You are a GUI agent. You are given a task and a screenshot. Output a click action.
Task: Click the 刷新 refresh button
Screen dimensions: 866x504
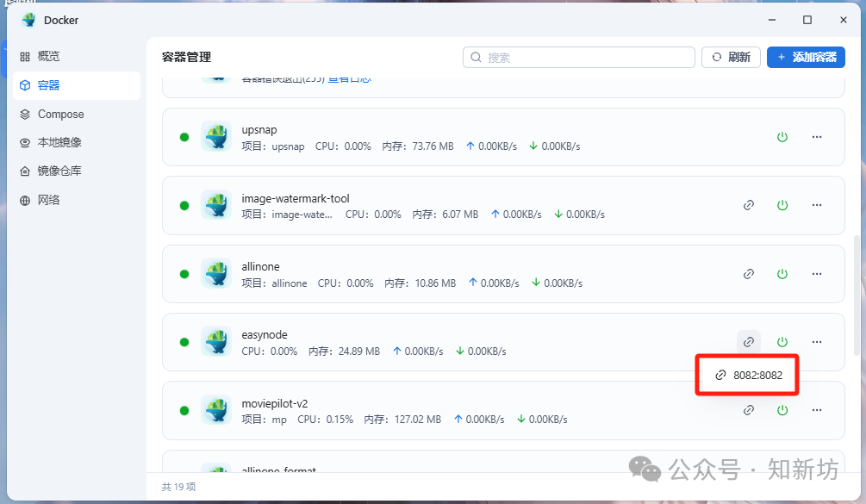click(x=731, y=58)
